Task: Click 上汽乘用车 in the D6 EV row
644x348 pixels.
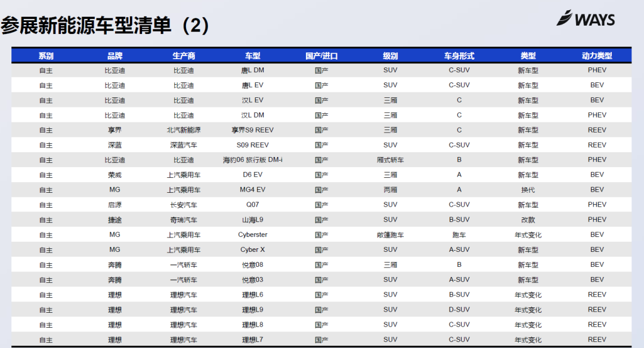Action: tap(184, 175)
